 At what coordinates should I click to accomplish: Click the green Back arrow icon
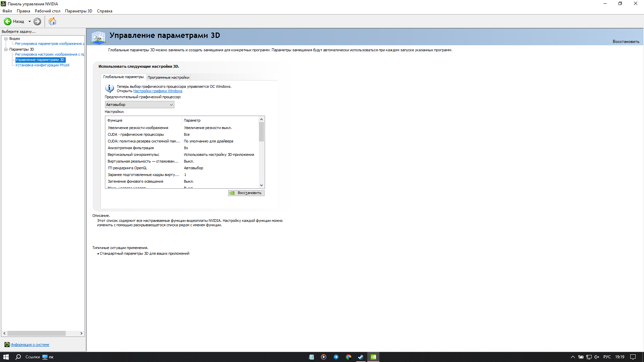click(x=7, y=21)
